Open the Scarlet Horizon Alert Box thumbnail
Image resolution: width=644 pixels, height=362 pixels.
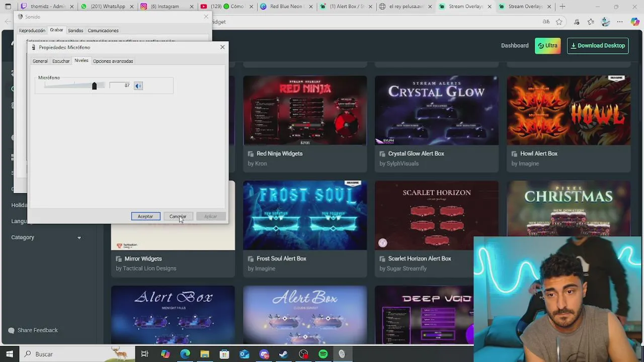437,215
